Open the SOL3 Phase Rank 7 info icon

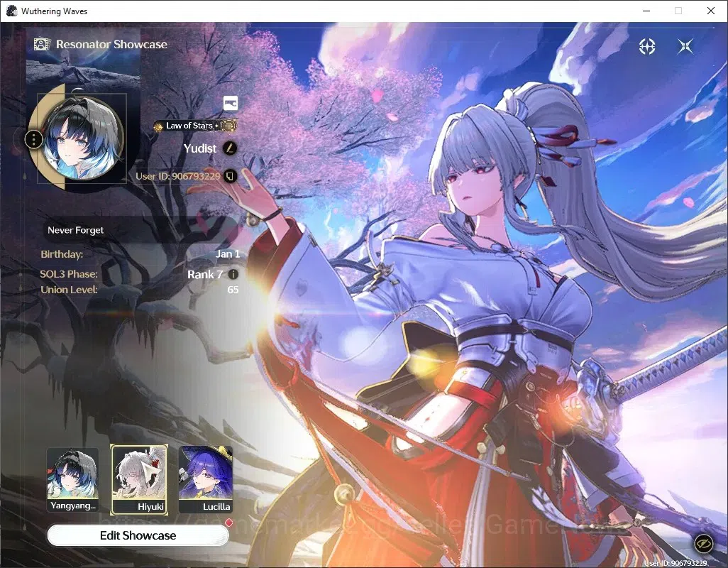tap(233, 274)
